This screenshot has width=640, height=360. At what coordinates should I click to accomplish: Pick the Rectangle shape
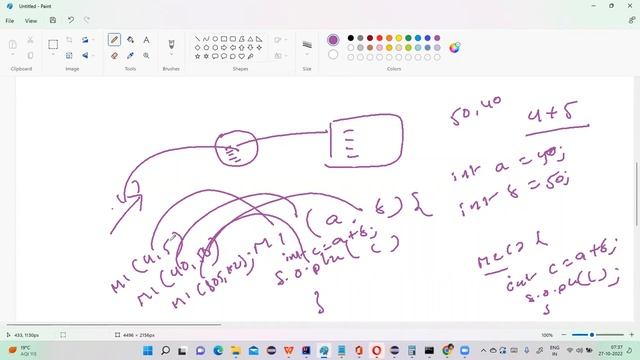point(224,39)
